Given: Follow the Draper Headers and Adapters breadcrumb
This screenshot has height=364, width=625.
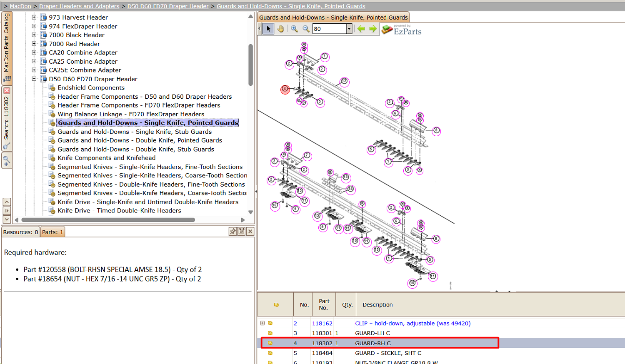Looking at the screenshot, I should tap(79, 6).
